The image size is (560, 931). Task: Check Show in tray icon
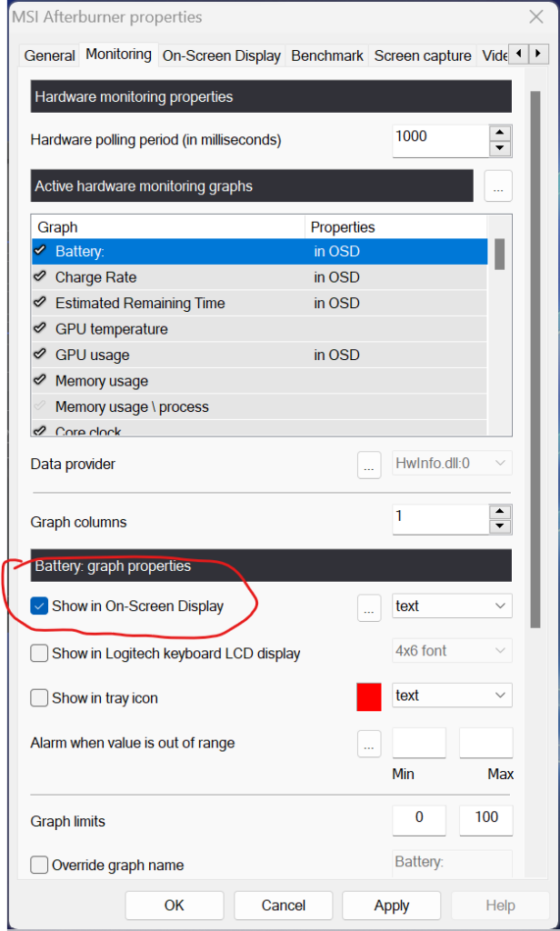[x=39, y=697]
